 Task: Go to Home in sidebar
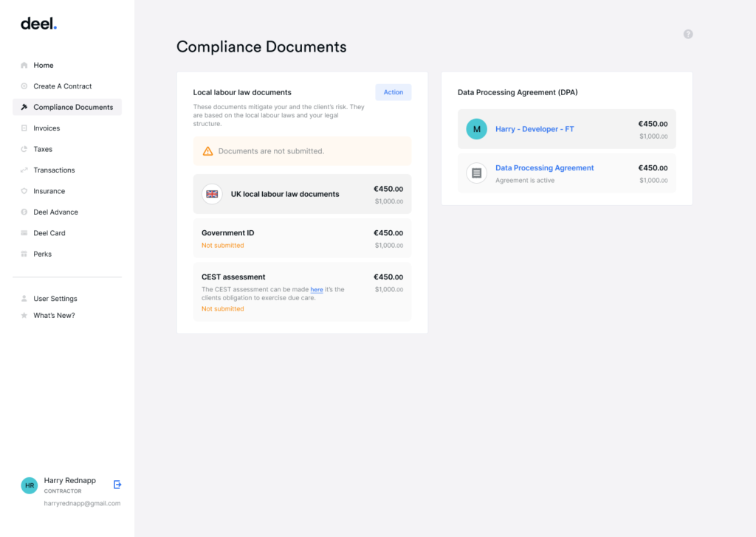(x=67, y=65)
